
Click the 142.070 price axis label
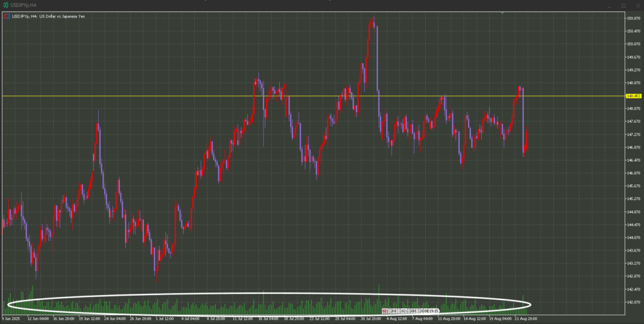tap(633, 302)
